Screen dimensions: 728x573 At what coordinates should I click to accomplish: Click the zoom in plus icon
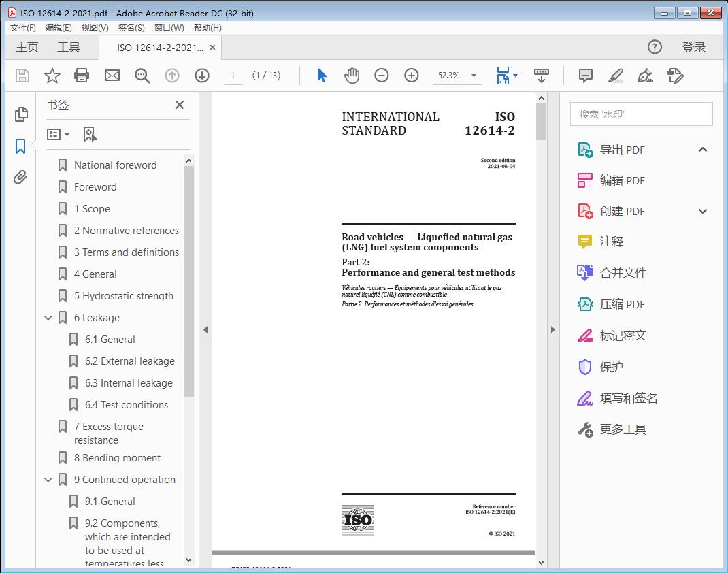pos(412,76)
